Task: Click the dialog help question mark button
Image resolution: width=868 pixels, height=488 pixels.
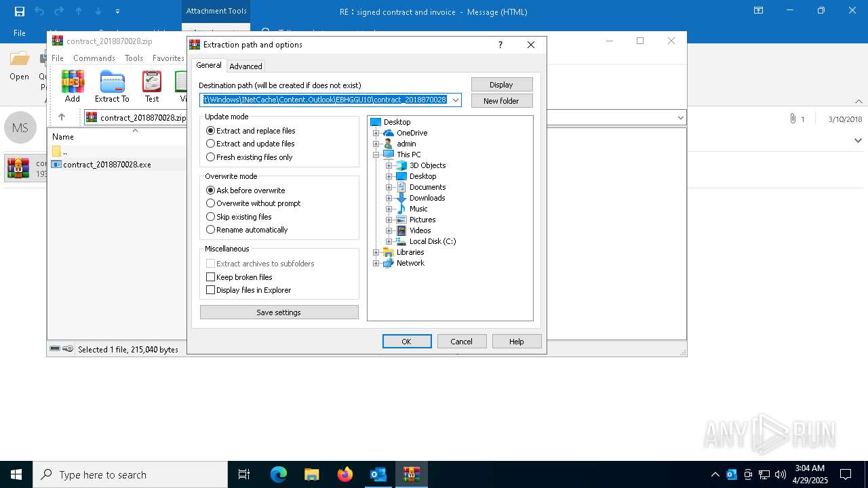Action: pos(500,45)
